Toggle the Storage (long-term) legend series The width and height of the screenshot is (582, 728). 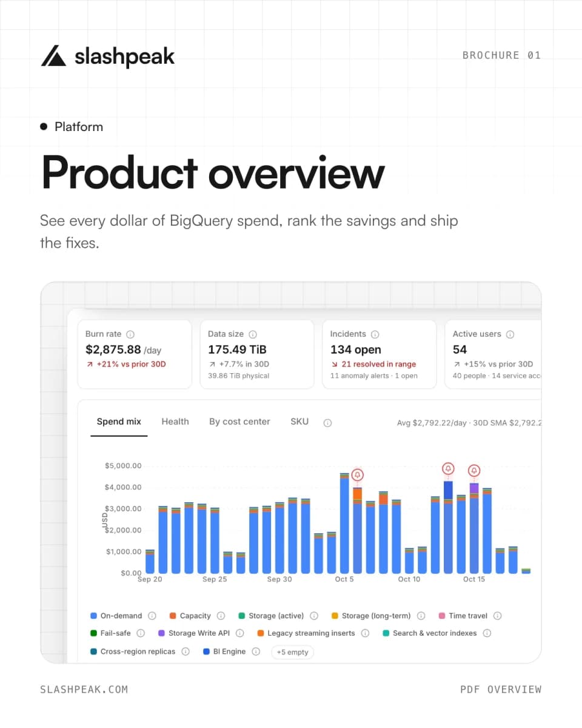tap(371, 616)
